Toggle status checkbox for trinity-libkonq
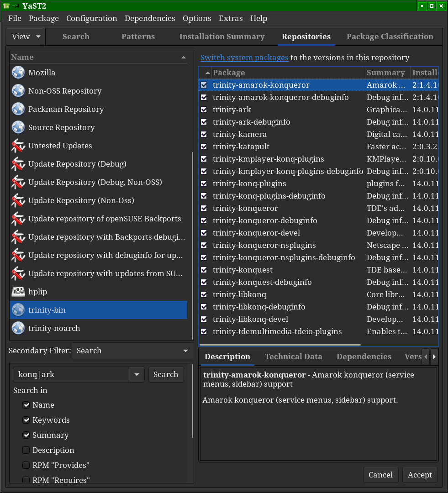 [204, 294]
